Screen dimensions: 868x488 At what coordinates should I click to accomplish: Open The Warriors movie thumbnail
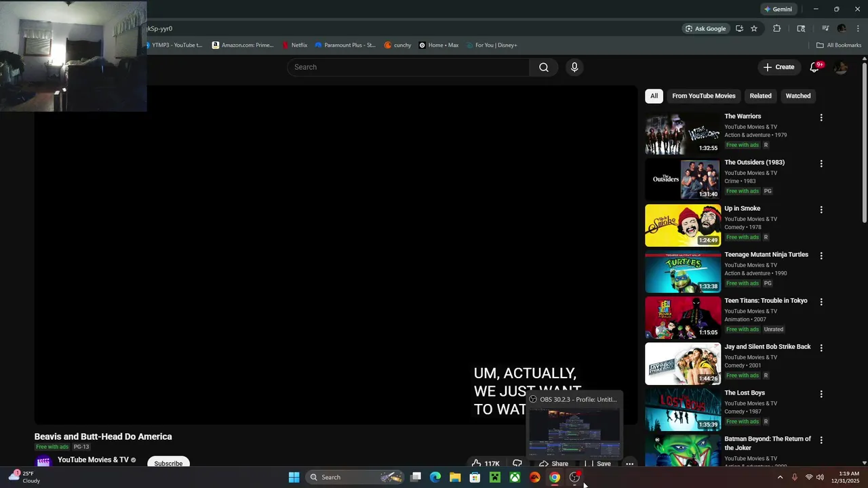click(682, 134)
